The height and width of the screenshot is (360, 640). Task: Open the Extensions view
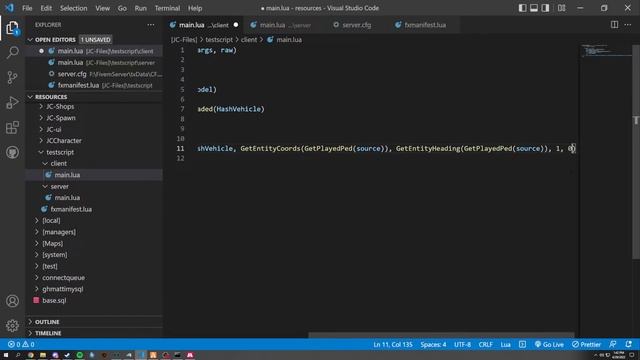12,127
